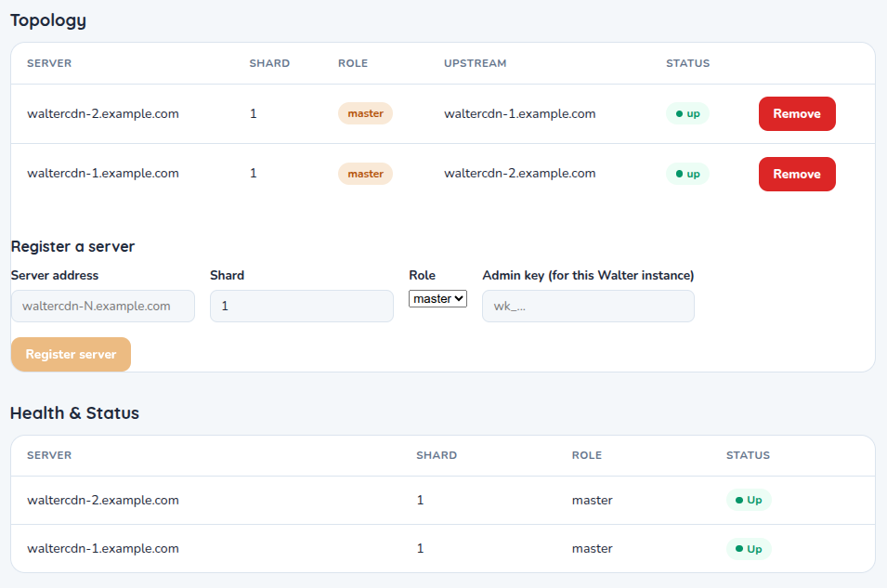The image size is (887, 588).
Task: Click the up status badge for waltercdn-2 in Topology
Action: [687, 113]
